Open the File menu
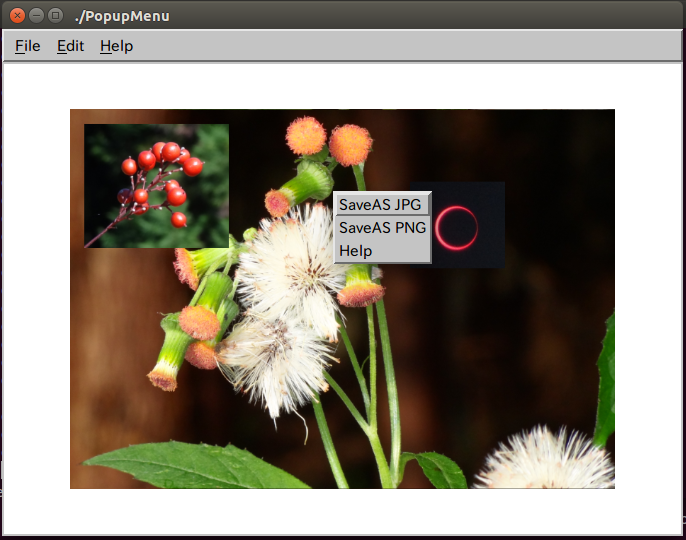This screenshot has height=540, width=686. pos(28,46)
